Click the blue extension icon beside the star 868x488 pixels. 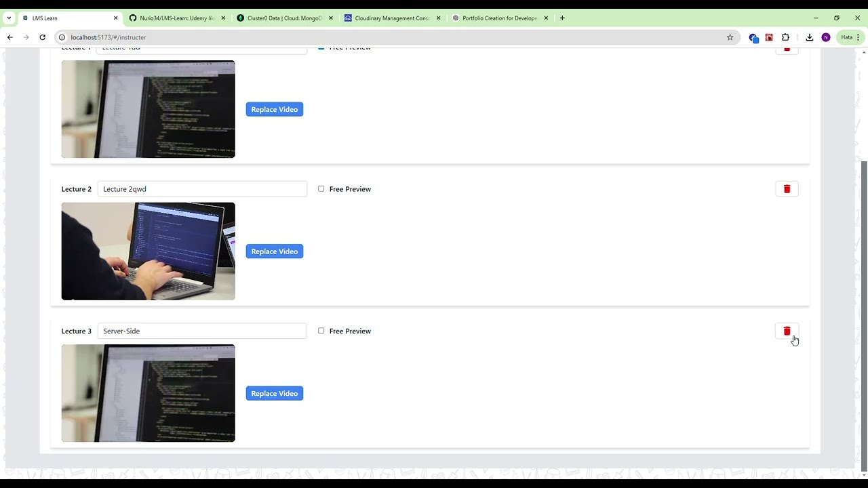click(753, 38)
